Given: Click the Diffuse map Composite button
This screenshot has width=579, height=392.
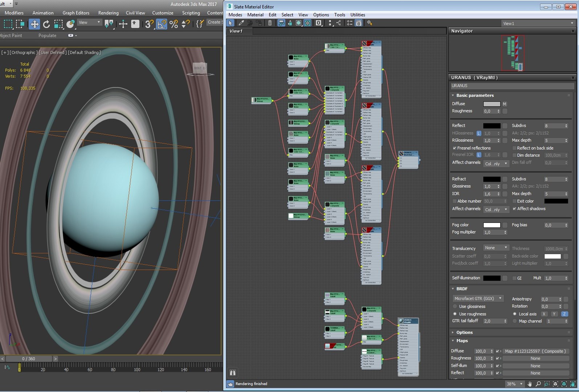Looking at the screenshot, I should [535, 351].
